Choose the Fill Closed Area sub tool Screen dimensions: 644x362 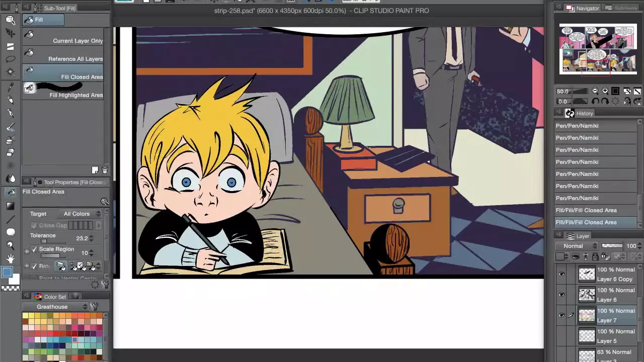click(x=63, y=72)
